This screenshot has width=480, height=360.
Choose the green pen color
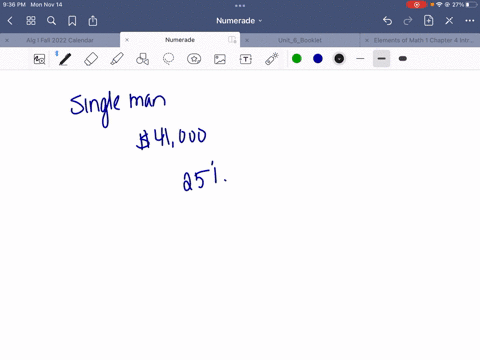[x=297, y=59]
